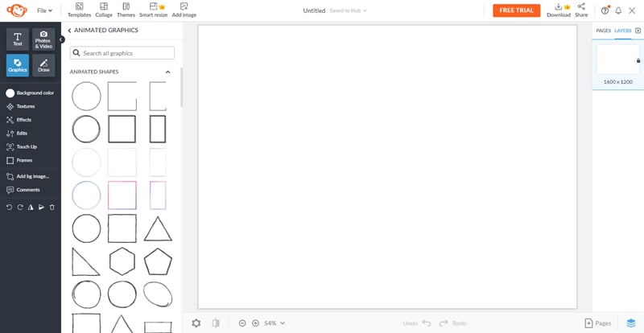The width and height of the screenshot is (644, 333).
Task: Click the Redo button
Action: (452, 323)
